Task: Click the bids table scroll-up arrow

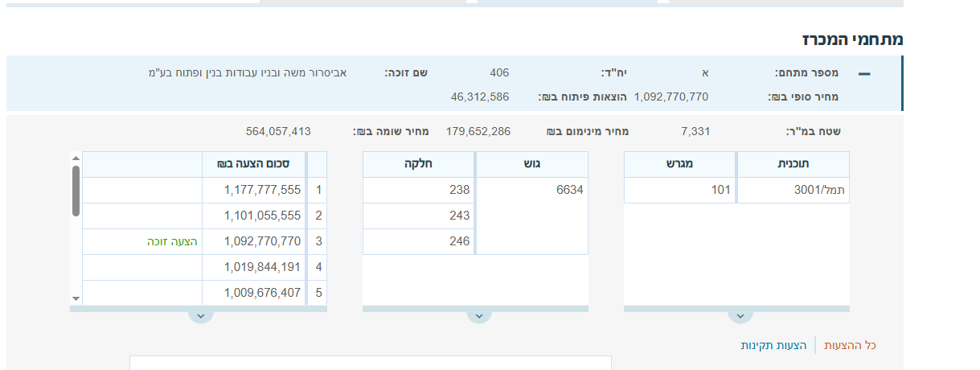Action: click(76, 158)
